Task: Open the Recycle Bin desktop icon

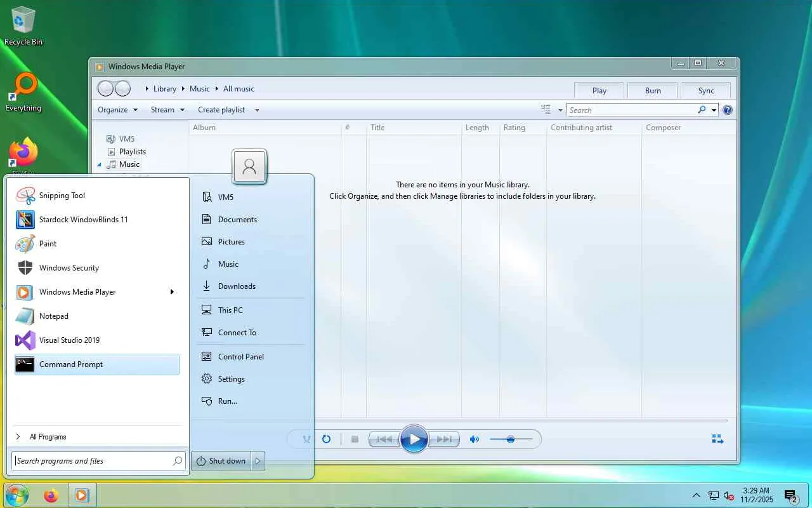Action: pyautogui.click(x=23, y=27)
